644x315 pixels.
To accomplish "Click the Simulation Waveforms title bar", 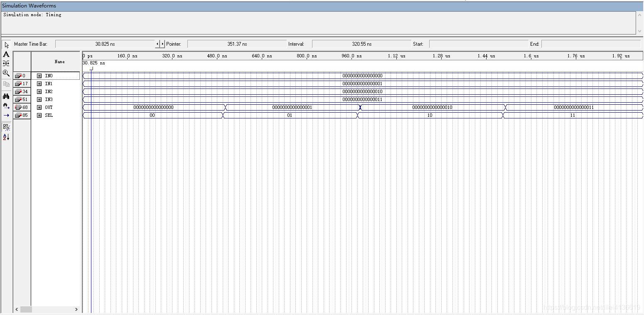I will coord(322,6).
